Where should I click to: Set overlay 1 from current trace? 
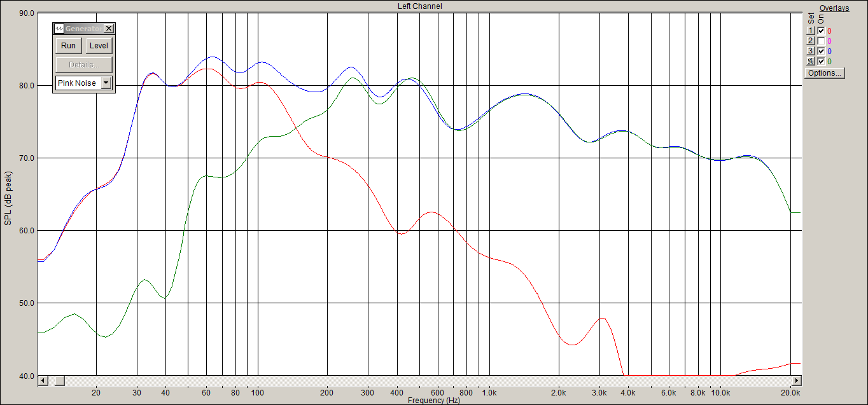point(811,31)
